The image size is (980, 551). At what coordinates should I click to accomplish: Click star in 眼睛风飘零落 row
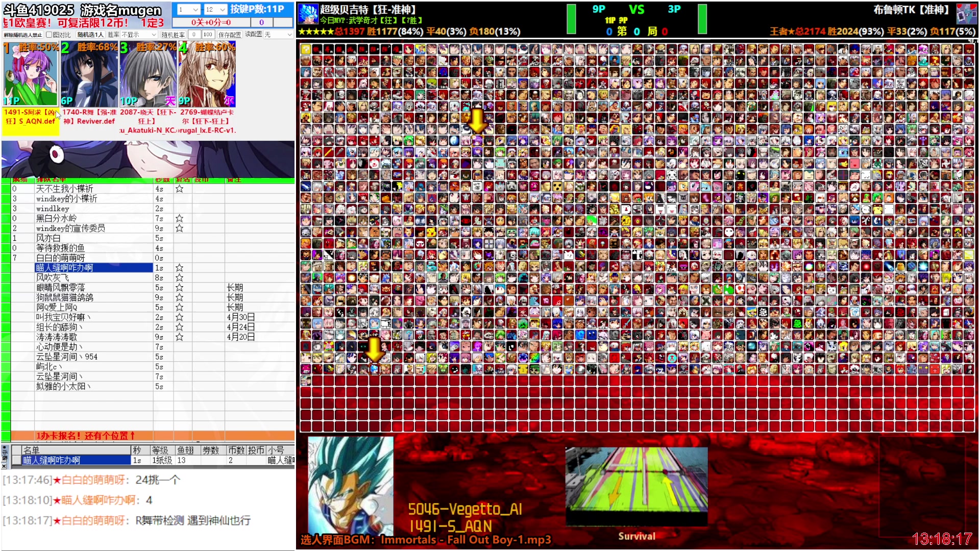click(179, 288)
